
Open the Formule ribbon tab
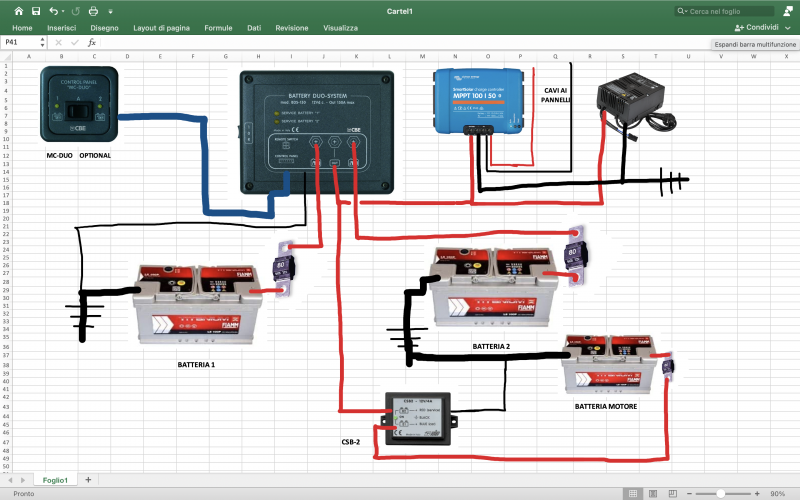[x=218, y=28]
